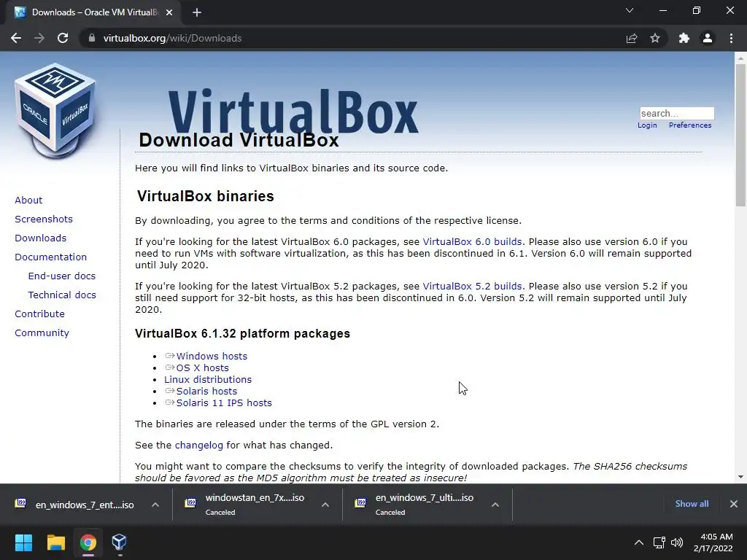Screen dimensions: 747x560
Task: Click the Chrome taskbar icon
Action: [x=88, y=542]
